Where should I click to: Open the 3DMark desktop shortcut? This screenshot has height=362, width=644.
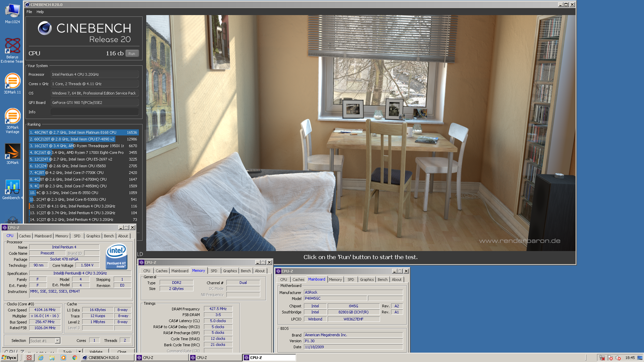pyautogui.click(x=12, y=154)
